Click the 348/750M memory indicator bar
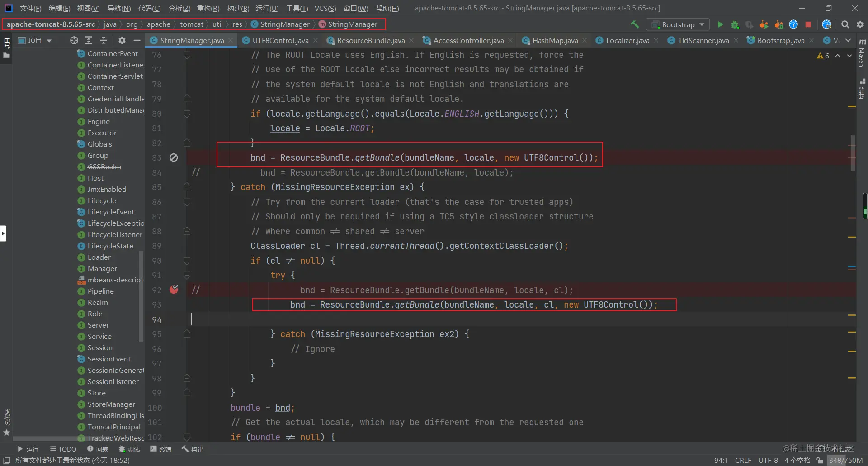The height and width of the screenshot is (466, 868). pos(845,460)
